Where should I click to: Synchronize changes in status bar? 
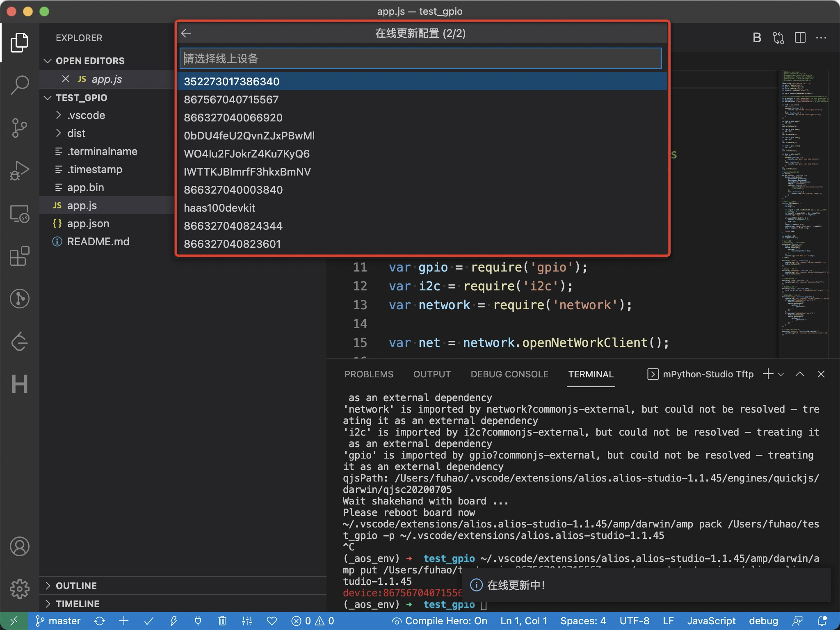99,621
